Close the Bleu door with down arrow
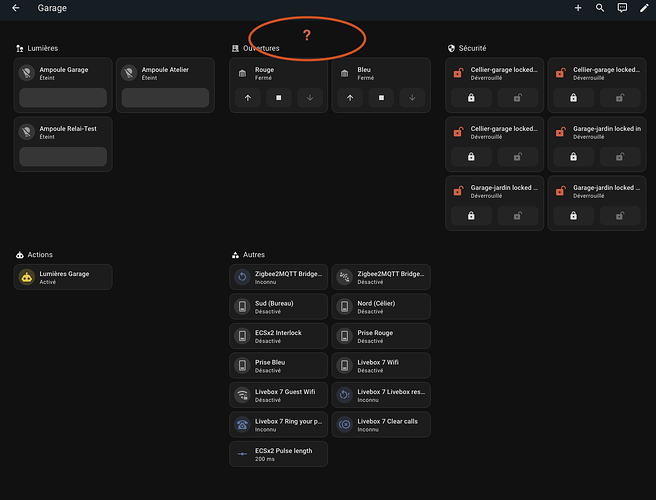The image size is (656, 500). 412,98
